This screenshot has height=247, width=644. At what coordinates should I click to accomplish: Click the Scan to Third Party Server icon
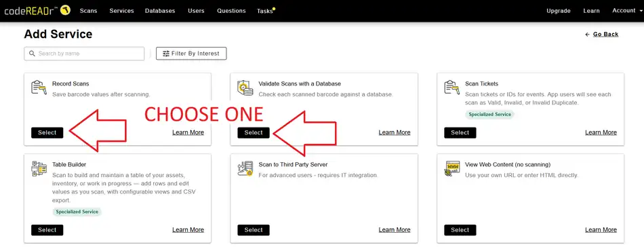click(x=245, y=169)
